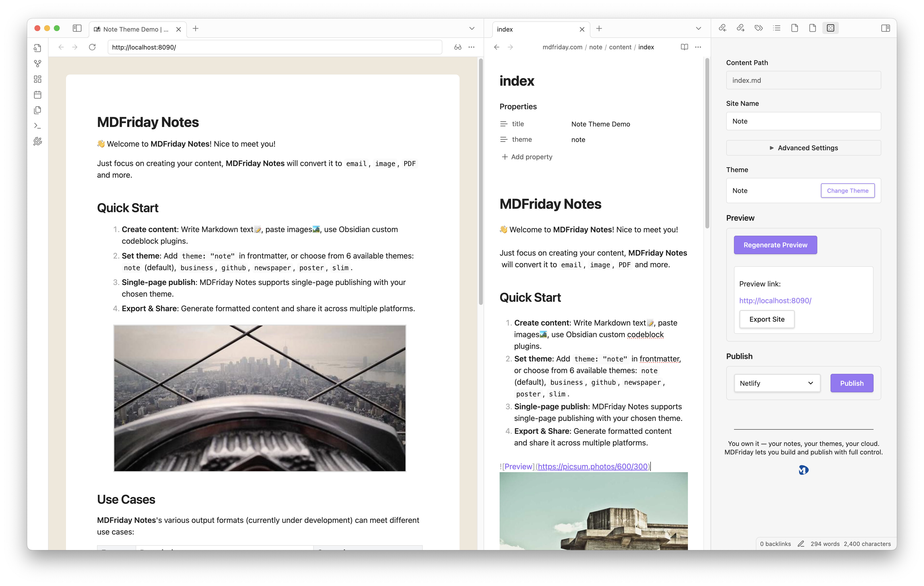Click the Export Site button

coord(767,319)
